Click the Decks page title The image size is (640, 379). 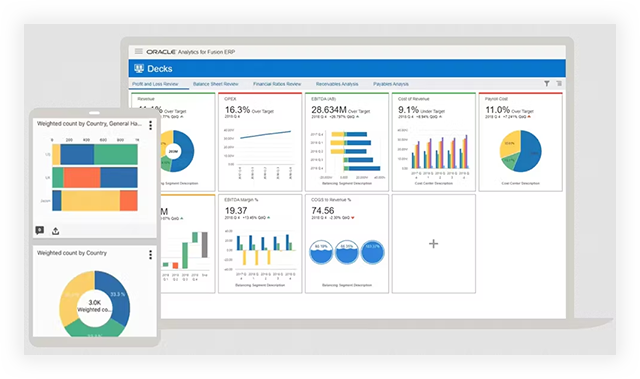pyautogui.click(x=160, y=69)
